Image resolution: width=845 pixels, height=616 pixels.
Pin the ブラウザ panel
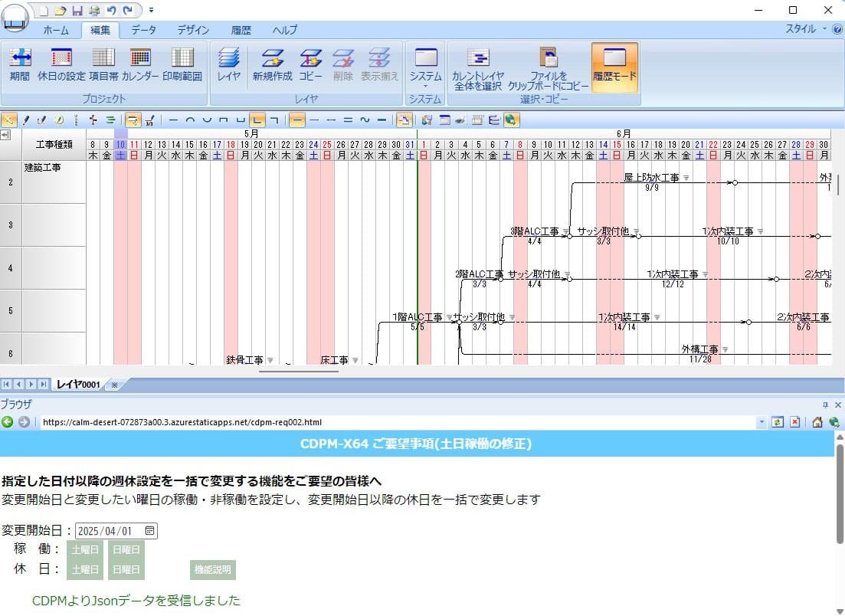pyautogui.click(x=825, y=405)
